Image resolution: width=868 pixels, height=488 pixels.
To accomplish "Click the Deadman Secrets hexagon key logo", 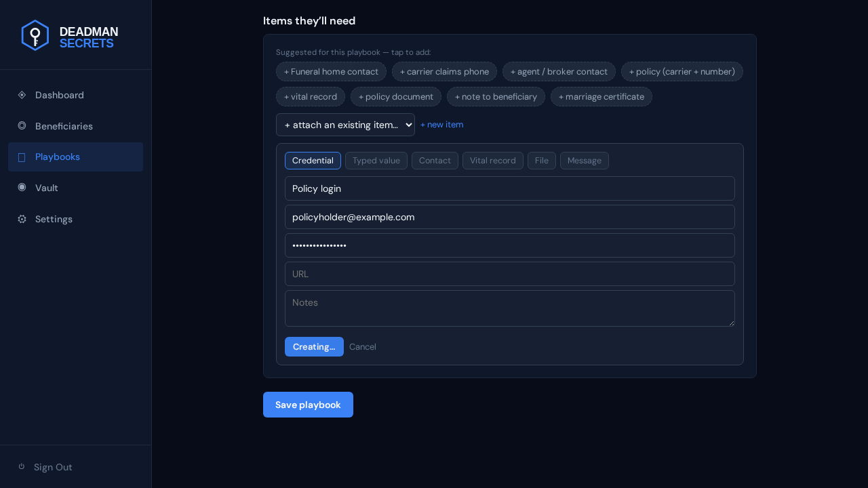I will 35,35.
